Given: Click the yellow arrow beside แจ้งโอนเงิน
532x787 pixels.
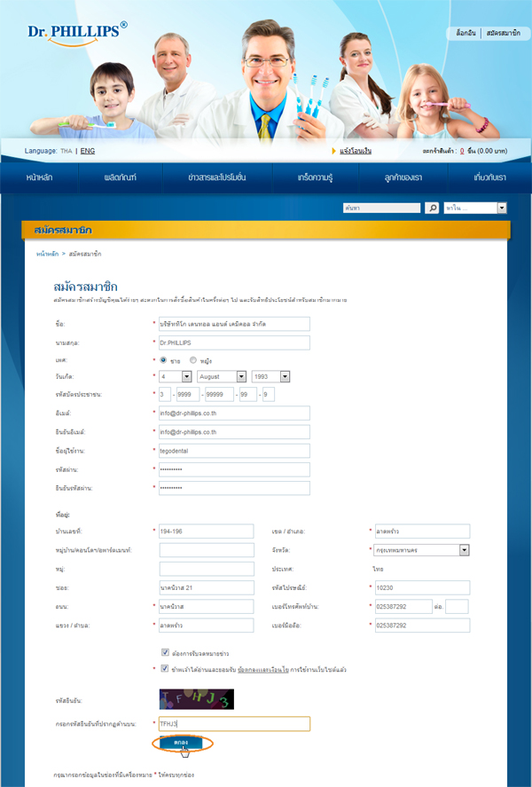Looking at the screenshot, I should (x=333, y=151).
